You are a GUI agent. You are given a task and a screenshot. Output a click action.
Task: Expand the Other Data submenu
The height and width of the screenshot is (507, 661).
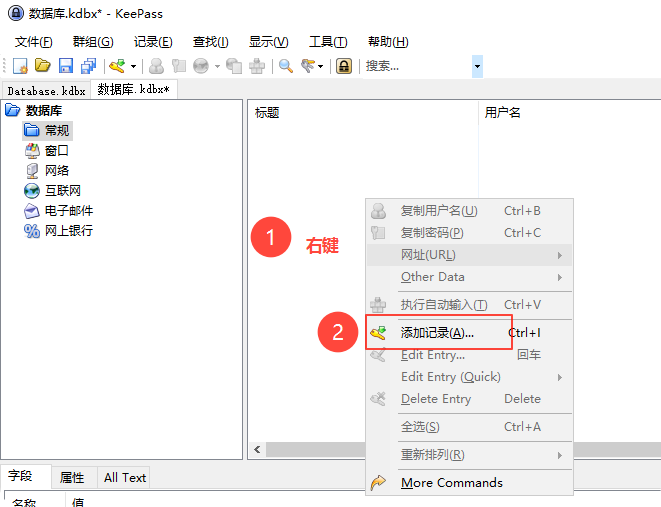(469, 277)
